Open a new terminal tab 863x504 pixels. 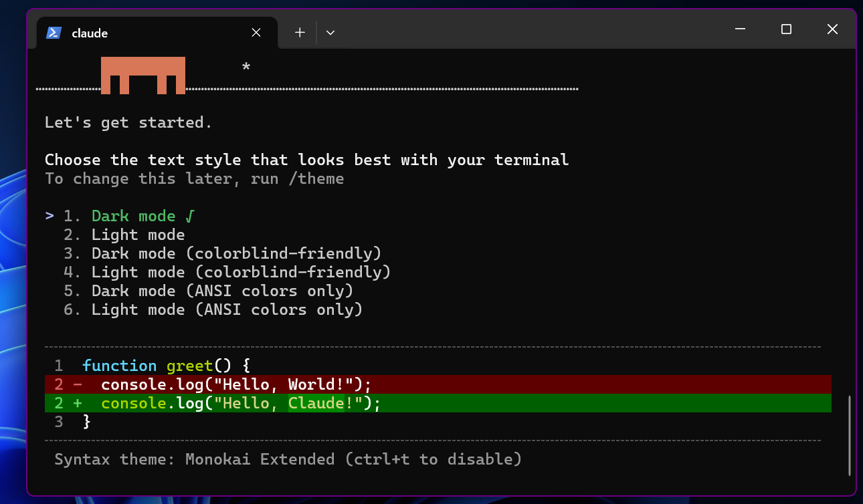click(300, 33)
